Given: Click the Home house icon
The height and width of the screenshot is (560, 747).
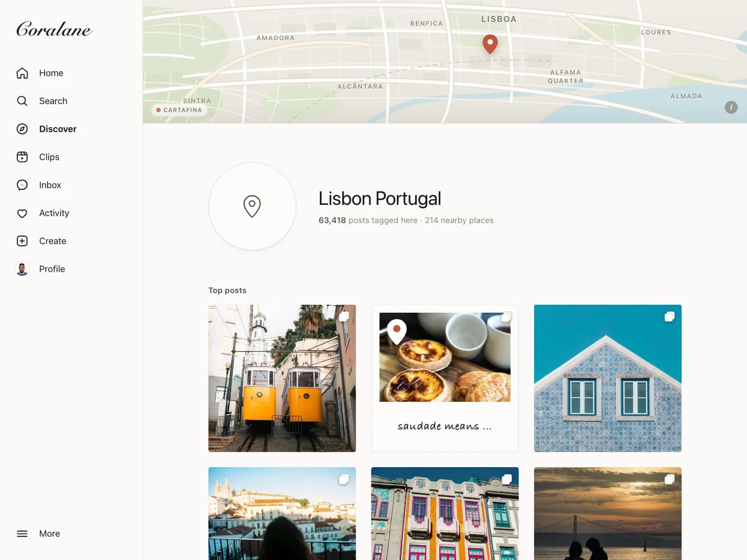Looking at the screenshot, I should [x=22, y=73].
